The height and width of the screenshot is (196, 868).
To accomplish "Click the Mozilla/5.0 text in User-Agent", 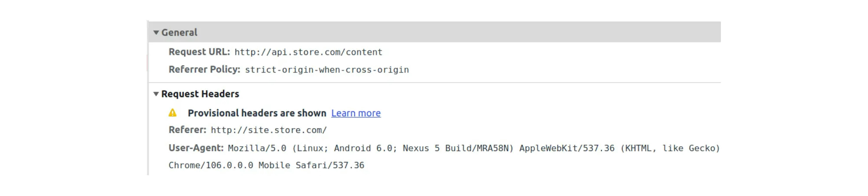I will [x=257, y=148].
